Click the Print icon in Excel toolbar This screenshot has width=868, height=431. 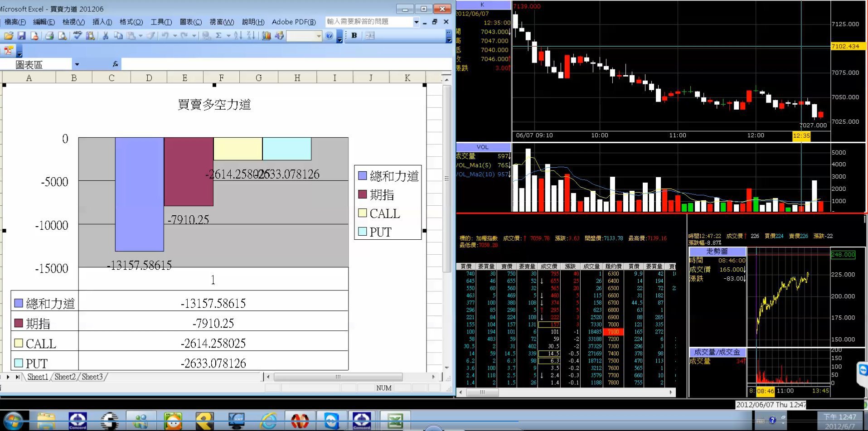coord(49,35)
